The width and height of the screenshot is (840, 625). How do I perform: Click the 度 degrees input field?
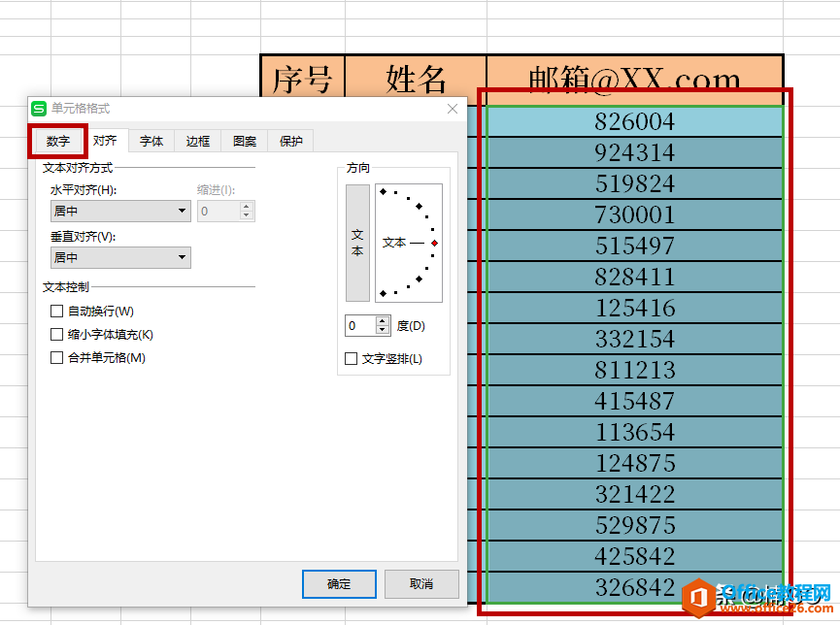click(x=361, y=326)
